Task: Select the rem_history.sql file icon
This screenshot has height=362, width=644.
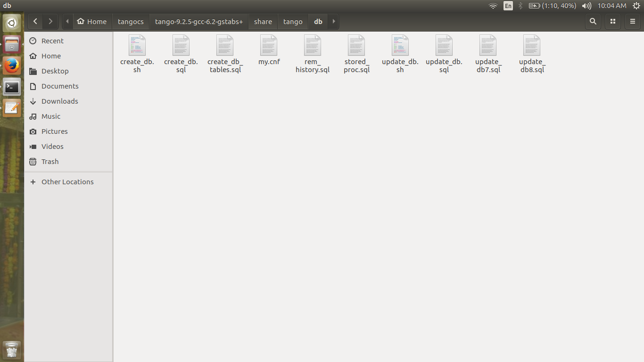Action: tap(313, 45)
